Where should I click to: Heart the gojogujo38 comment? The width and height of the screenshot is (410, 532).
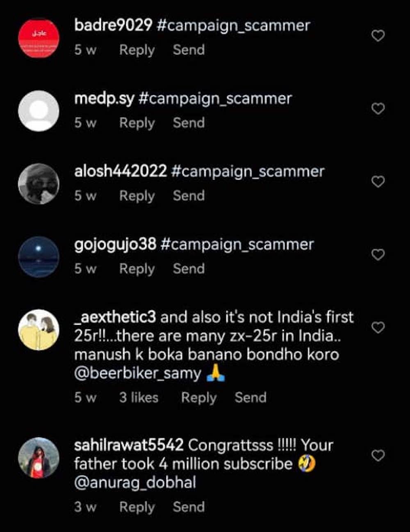point(378,255)
